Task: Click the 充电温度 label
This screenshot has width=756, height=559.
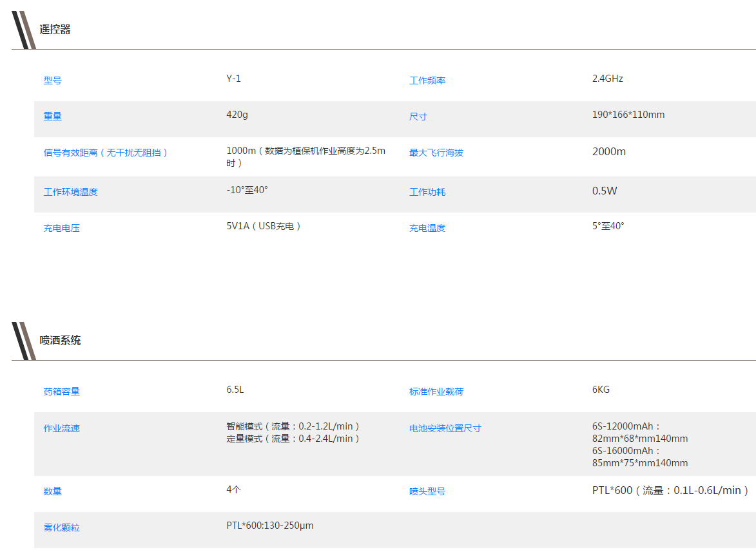Action: pyautogui.click(x=427, y=228)
